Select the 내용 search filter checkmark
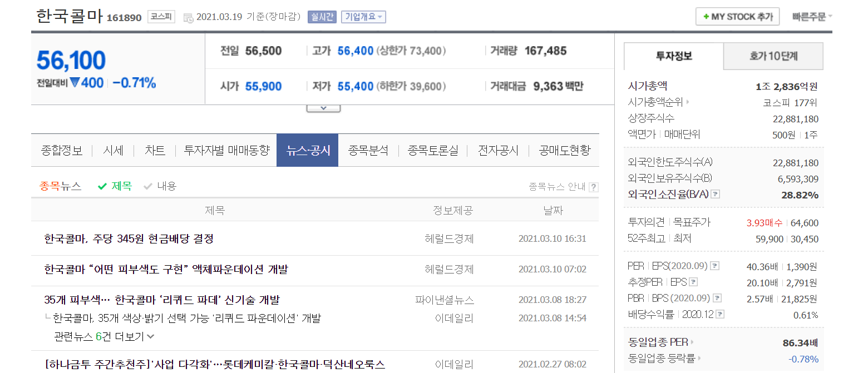The image size is (868, 373). (x=147, y=187)
